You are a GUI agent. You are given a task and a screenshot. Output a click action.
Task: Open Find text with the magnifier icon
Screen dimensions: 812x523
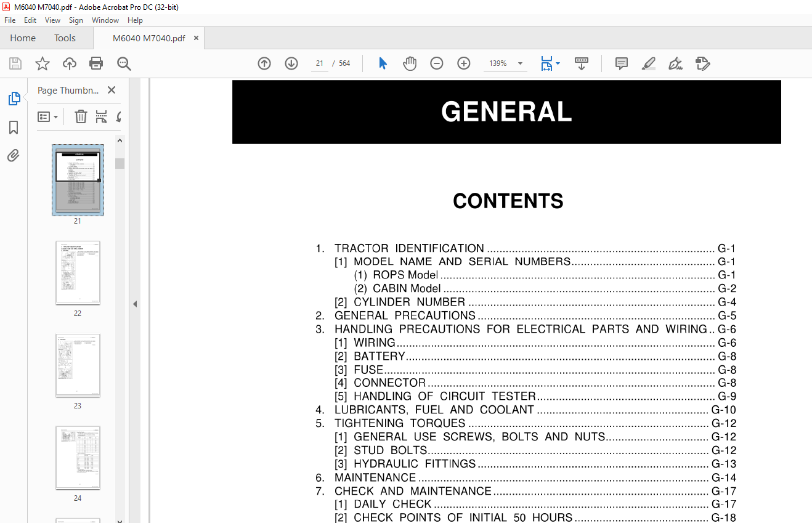click(x=124, y=63)
